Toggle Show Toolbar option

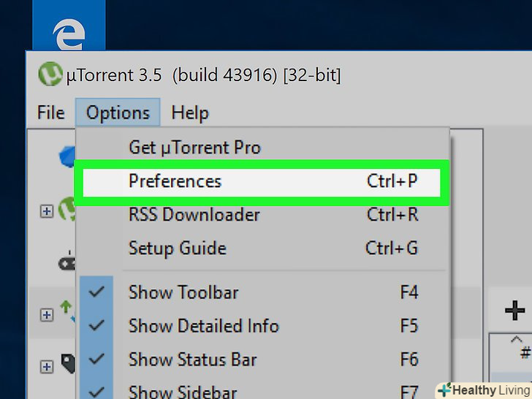point(183,292)
